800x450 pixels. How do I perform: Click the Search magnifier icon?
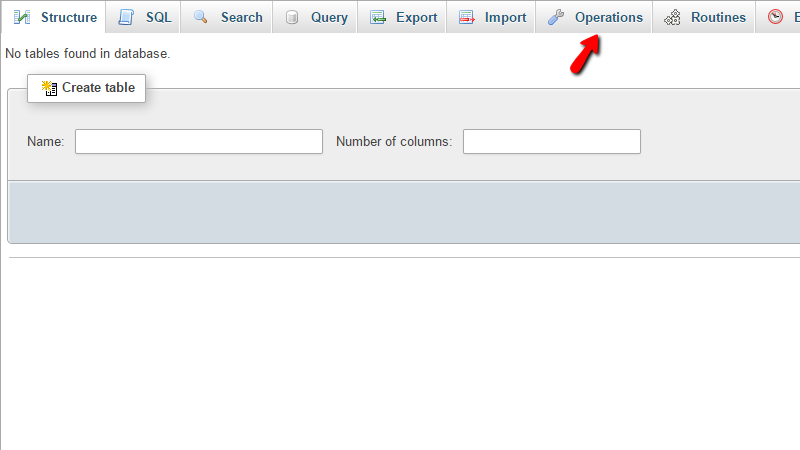coord(201,17)
